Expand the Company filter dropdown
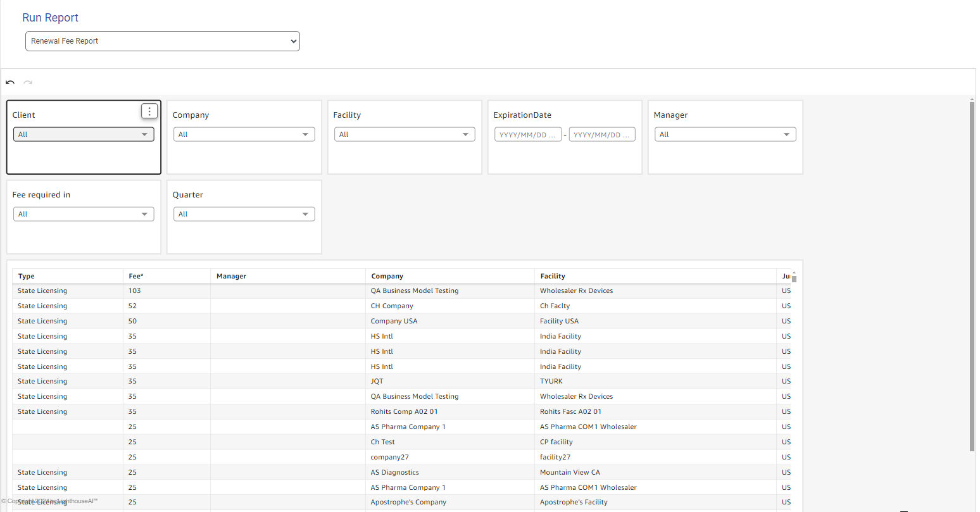The image size is (980, 512). 244,134
